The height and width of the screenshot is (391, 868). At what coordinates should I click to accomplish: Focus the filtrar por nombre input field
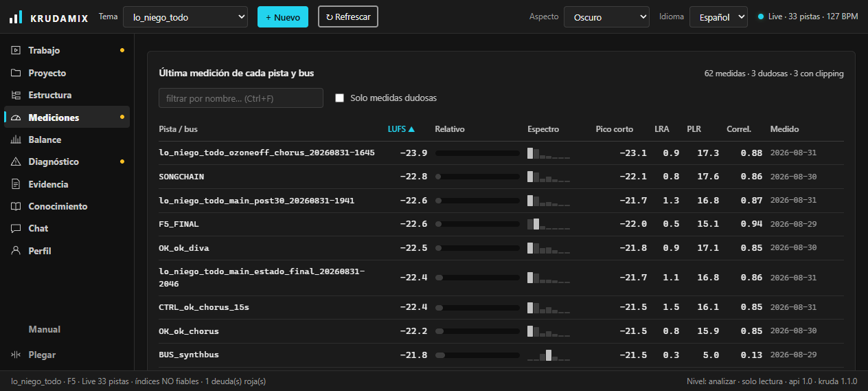click(x=241, y=98)
